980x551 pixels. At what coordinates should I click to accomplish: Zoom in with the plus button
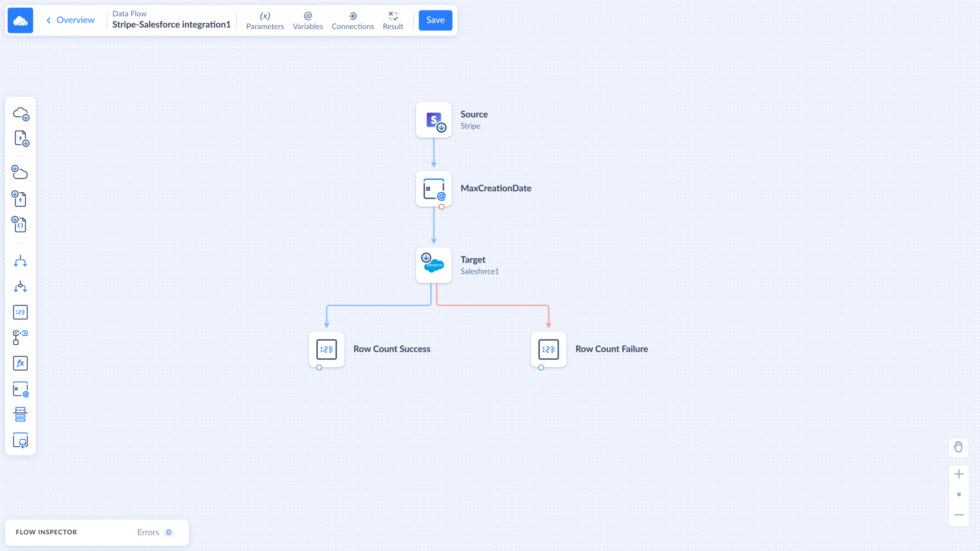[958, 474]
